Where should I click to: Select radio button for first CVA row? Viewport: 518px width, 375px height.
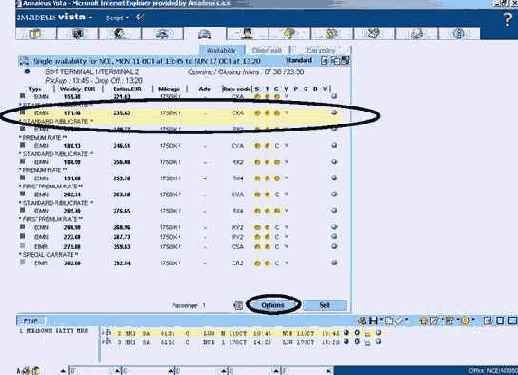click(334, 145)
